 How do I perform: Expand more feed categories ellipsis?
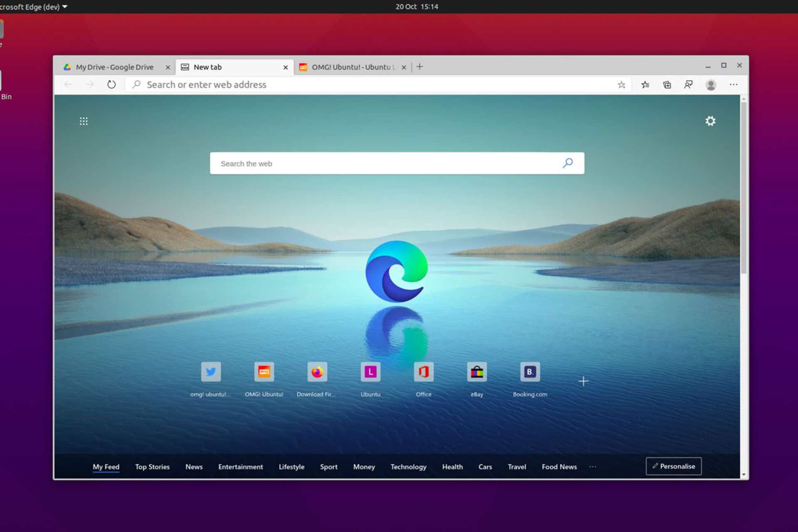pyautogui.click(x=593, y=467)
